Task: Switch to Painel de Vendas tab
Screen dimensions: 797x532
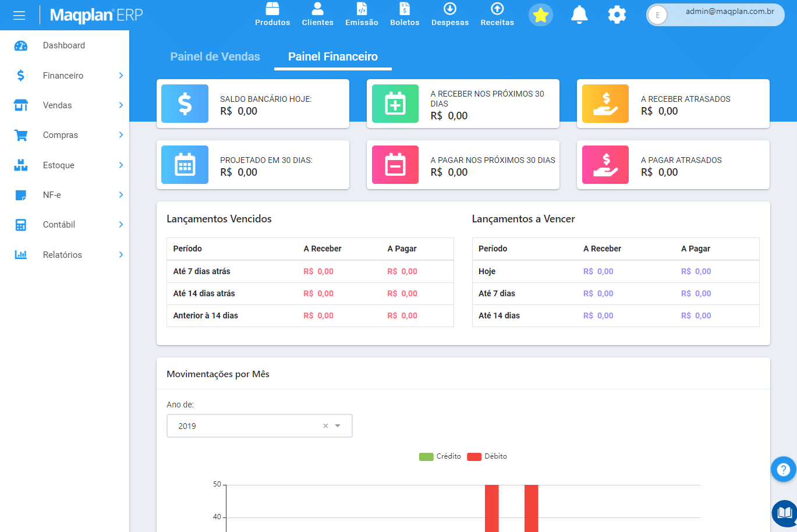Action: (215, 56)
